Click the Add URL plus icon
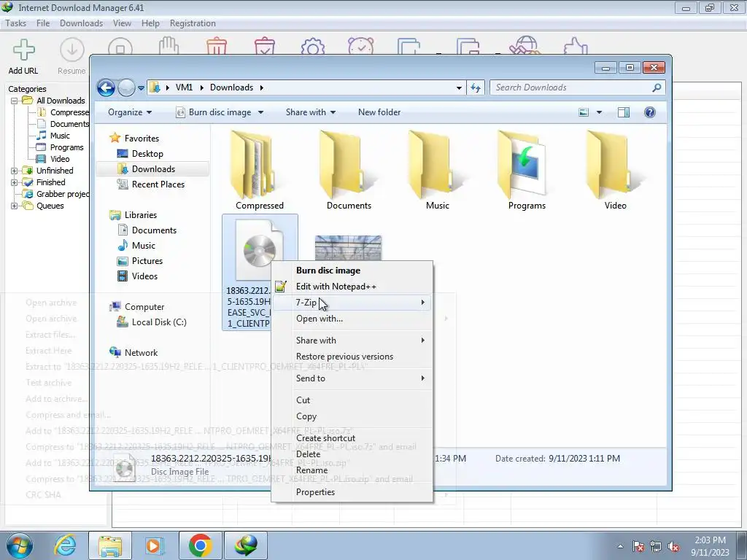The width and height of the screenshot is (747, 560). (x=23, y=50)
